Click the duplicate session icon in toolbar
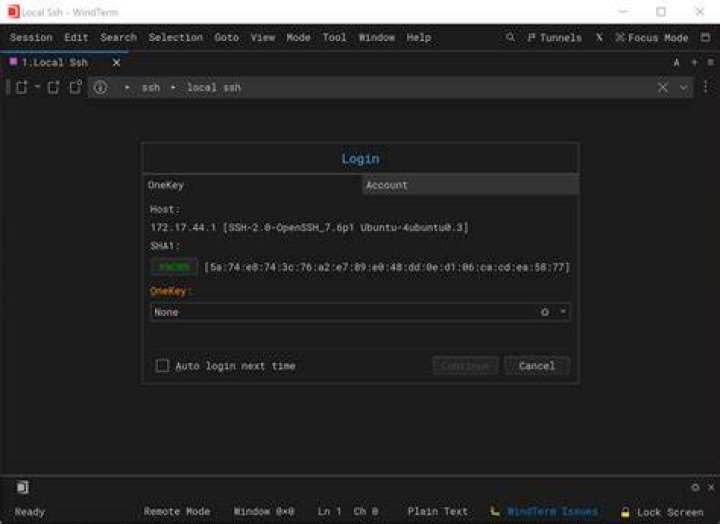The image size is (720, 524). (54, 87)
